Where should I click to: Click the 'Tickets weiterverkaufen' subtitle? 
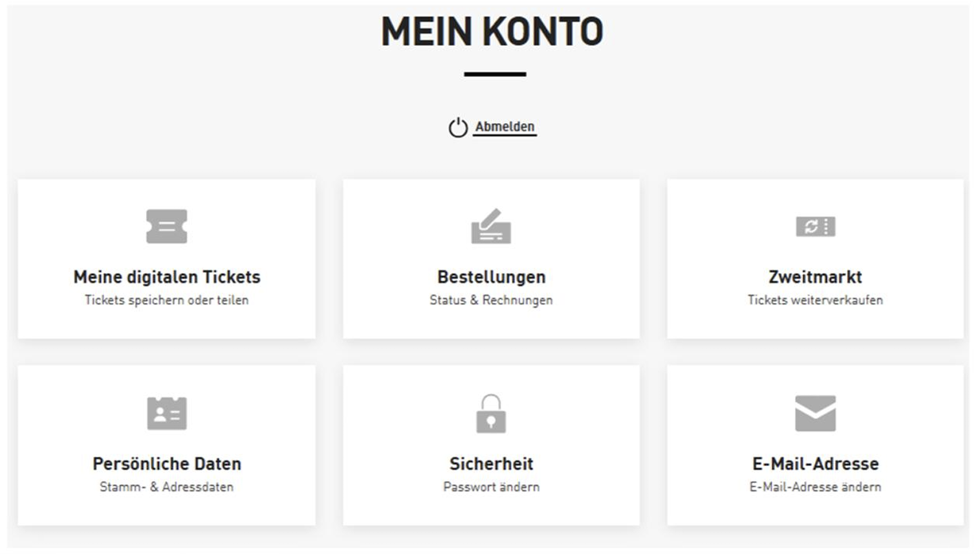[x=815, y=300]
